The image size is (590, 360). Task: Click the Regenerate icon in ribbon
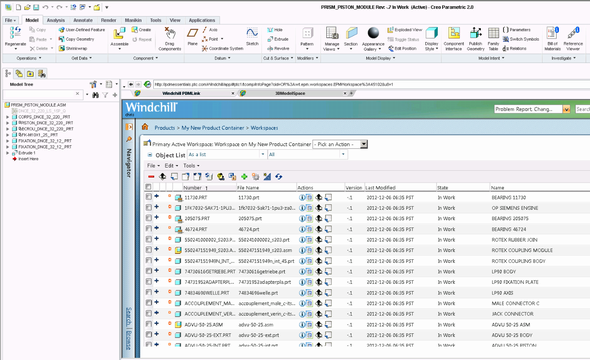pyautogui.click(x=15, y=33)
